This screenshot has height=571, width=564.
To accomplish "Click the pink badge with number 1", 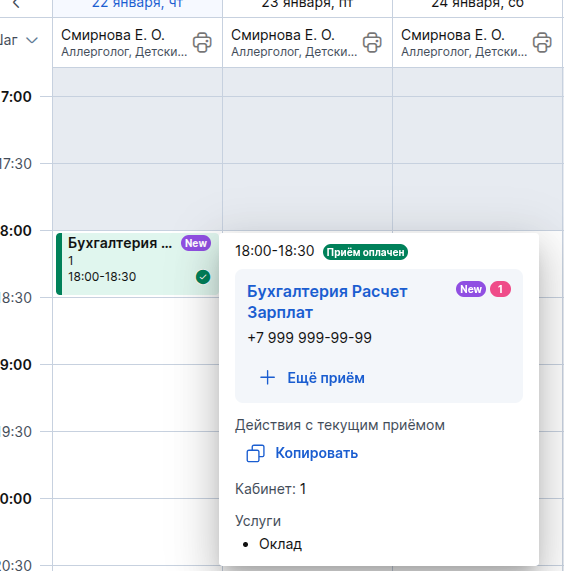I will tap(500, 289).
